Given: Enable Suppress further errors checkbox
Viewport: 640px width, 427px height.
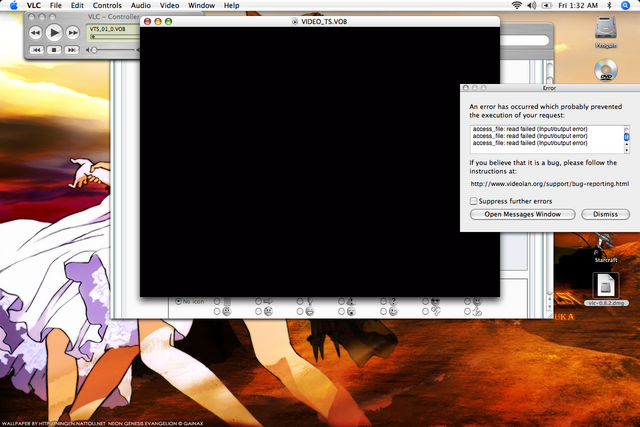Looking at the screenshot, I should pos(473,201).
